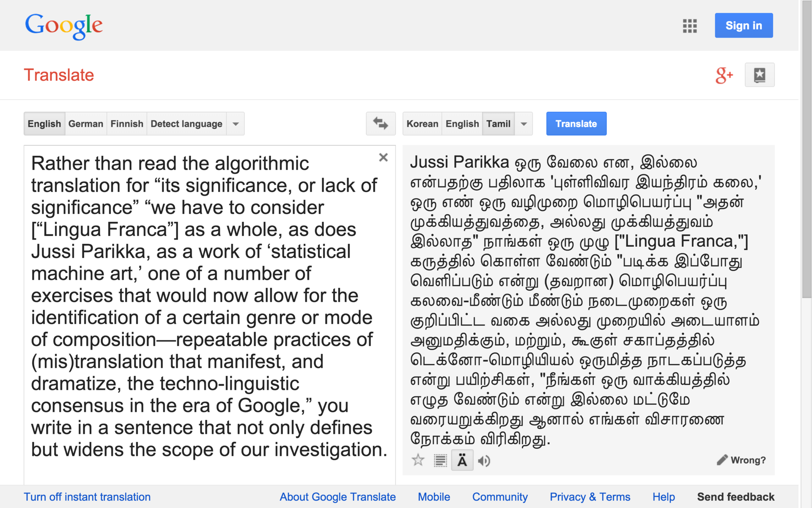The width and height of the screenshot is (812, 508).
Task: Expand the target language dropdown
Action: [x=524, y=124]
